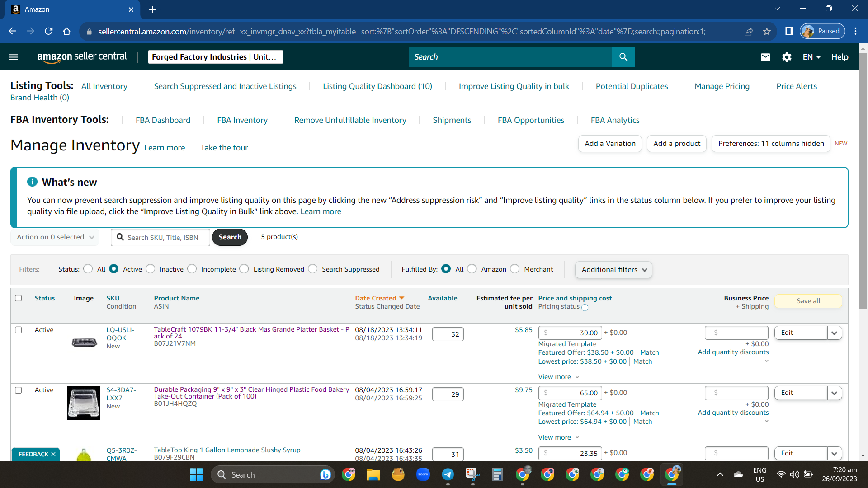Select the Search Suppressed status filter

click(313, 269)
